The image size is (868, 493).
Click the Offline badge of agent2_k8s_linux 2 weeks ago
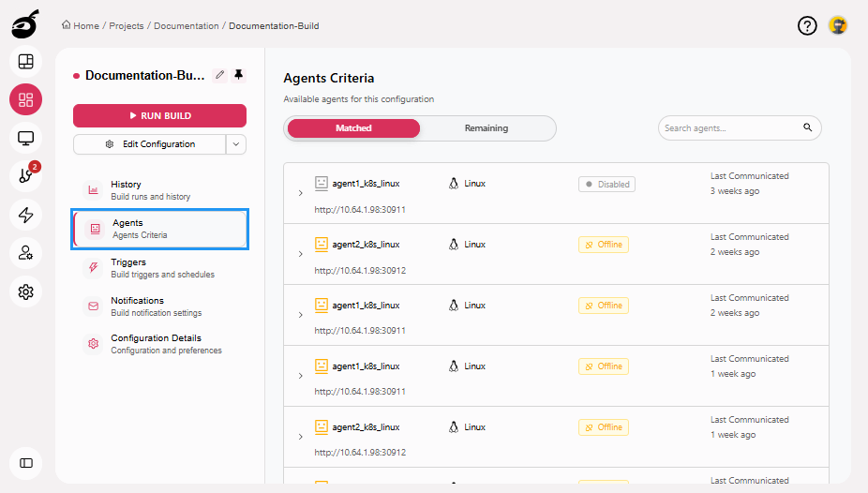pos(604,245)
